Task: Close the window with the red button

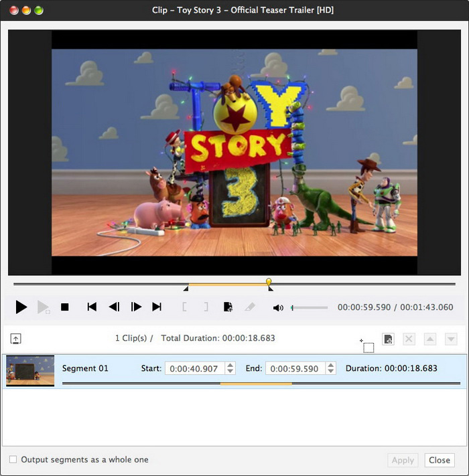Action: pos(14,10)
